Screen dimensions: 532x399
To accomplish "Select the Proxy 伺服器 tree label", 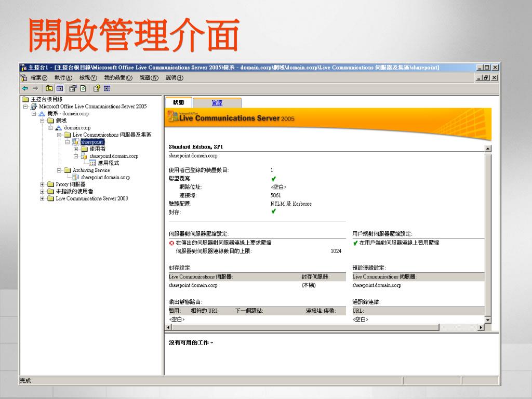I will (71, 184).
